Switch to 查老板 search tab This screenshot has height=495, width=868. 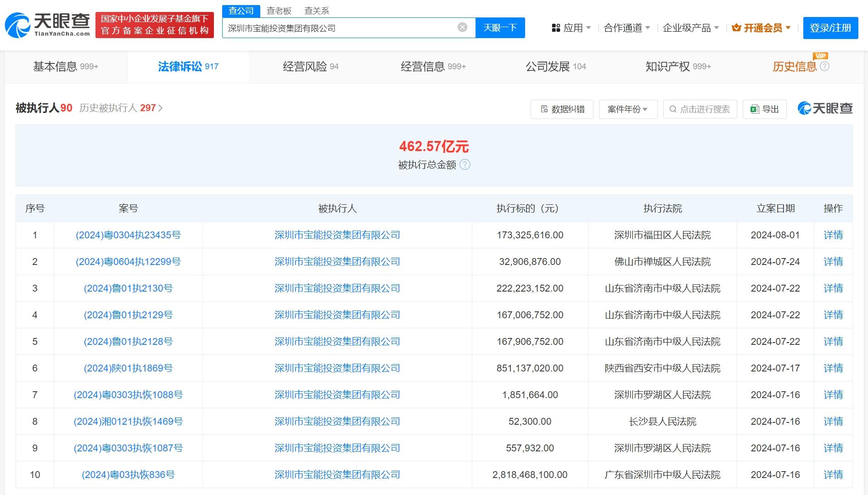pos(279,11)
